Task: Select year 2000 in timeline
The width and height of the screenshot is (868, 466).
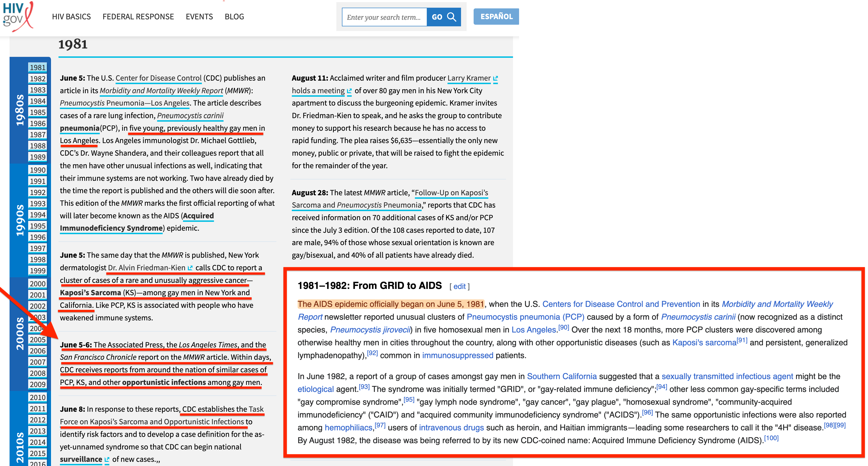Action: coord(37,284)
